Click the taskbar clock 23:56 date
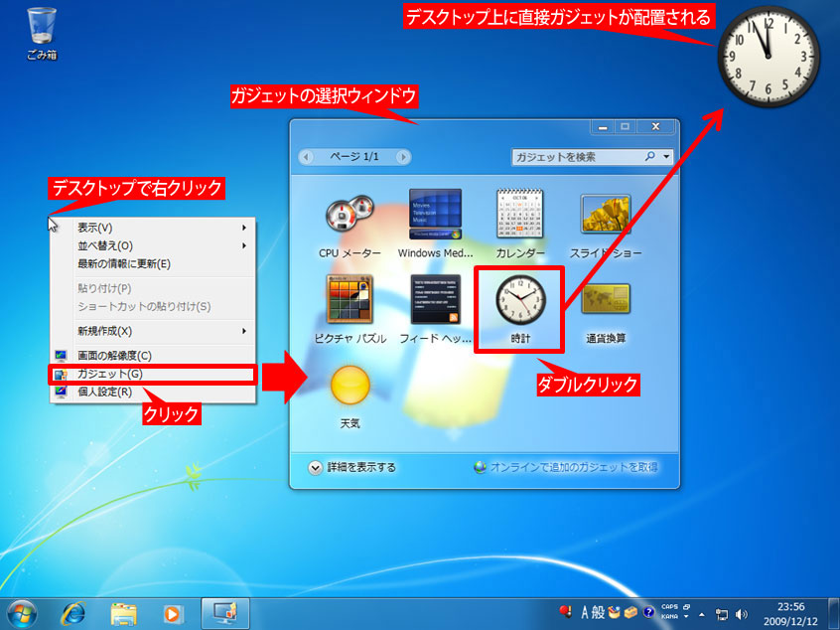 click(790, 614)
